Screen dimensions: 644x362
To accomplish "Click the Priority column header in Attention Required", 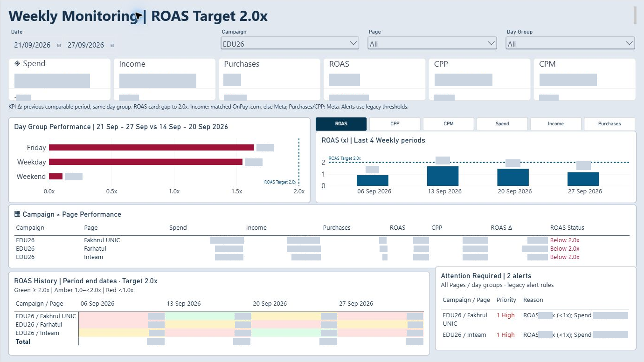I will [x=506, y=300].
